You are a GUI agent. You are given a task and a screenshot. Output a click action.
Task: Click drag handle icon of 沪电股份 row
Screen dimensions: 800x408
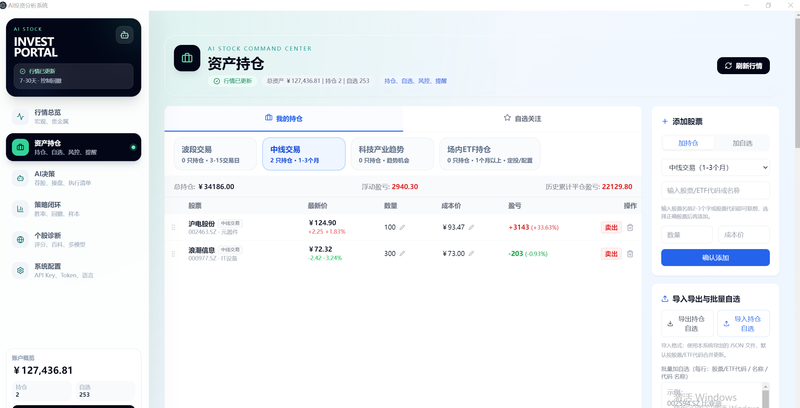coord(173,227)
